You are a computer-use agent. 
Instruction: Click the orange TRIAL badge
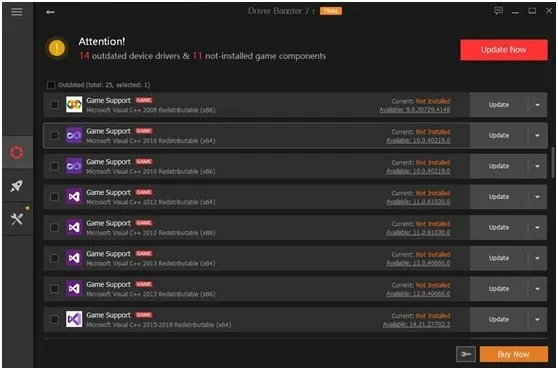tap(331, 11)
